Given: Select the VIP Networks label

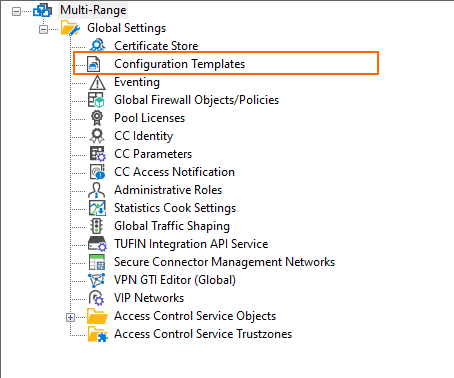Looking at the screenshot, I should 149,298.
